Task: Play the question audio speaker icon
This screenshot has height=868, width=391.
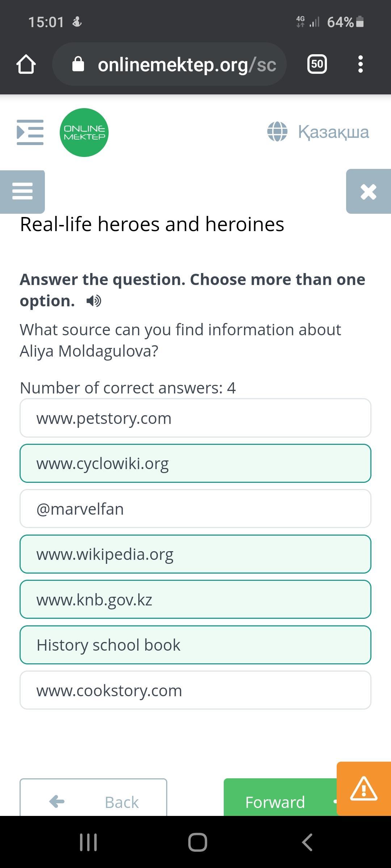Action: [x=94, y=301]
